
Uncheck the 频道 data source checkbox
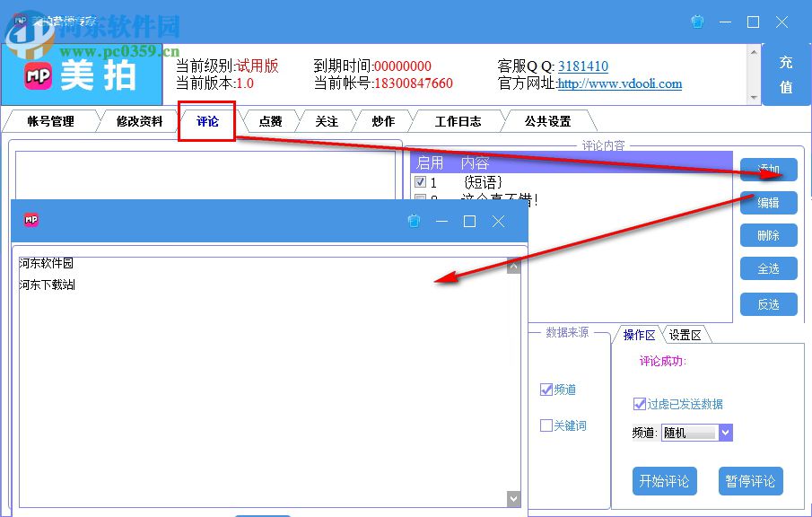coord(546,389)
